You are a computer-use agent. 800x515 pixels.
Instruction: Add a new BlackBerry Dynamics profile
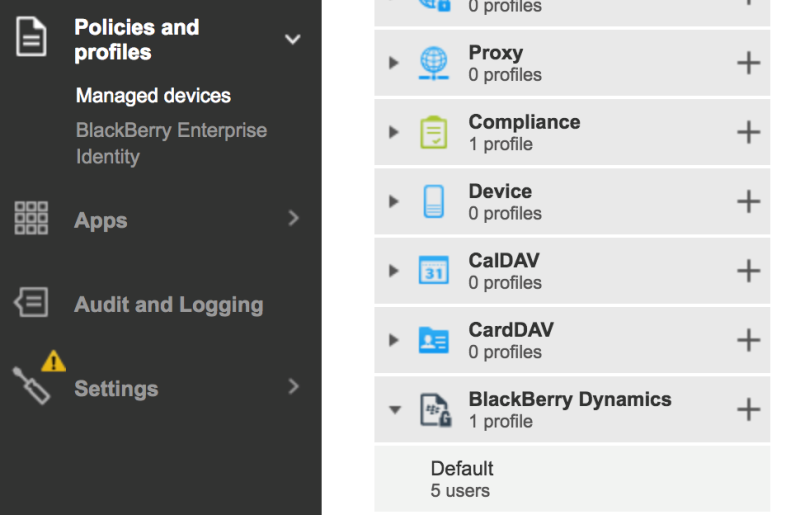tap(748, 409)
